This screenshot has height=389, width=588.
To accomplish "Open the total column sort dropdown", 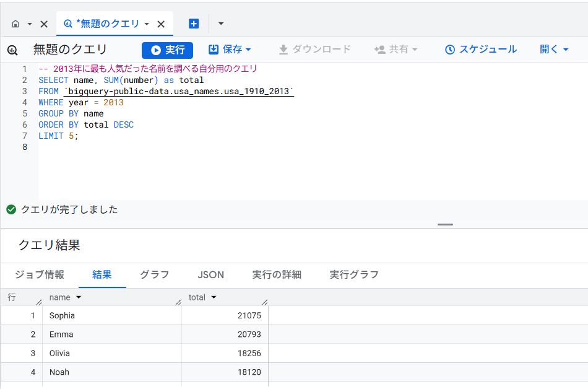I will point(214,297).
